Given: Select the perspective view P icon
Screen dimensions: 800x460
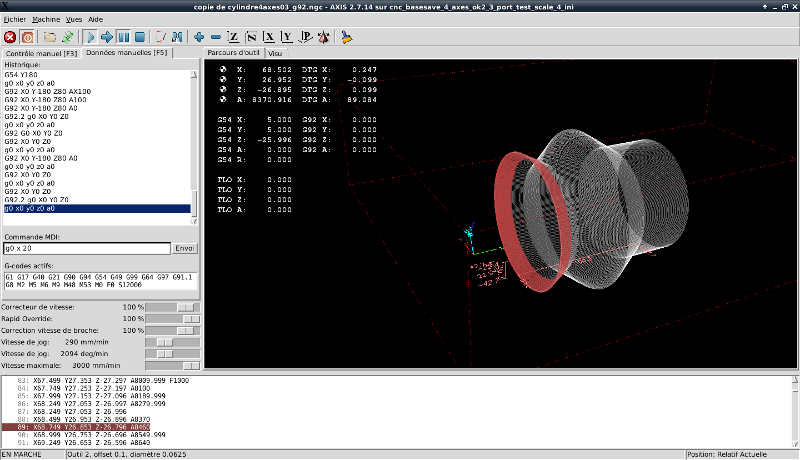Looking at the screenshot, I should [305, 37].
